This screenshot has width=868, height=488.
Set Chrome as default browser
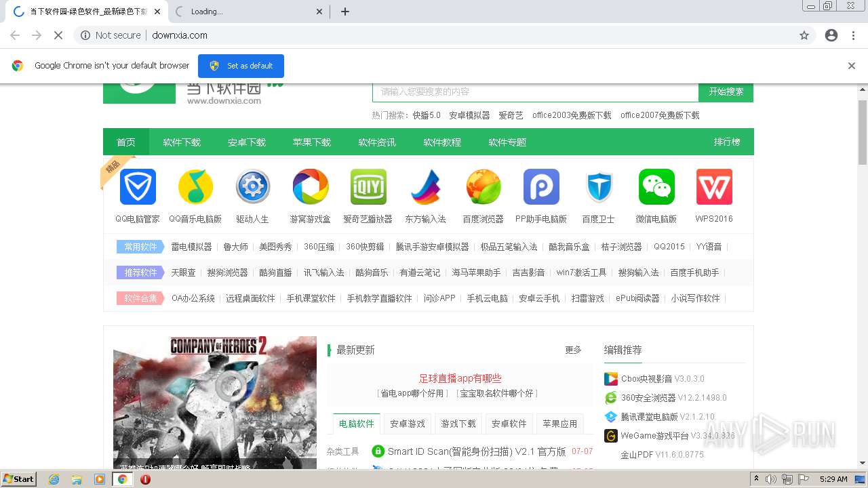[241, 66]
